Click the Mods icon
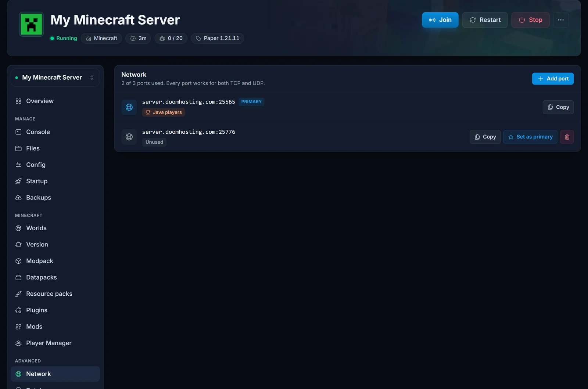The image size is (588, 389). [18, 327]
